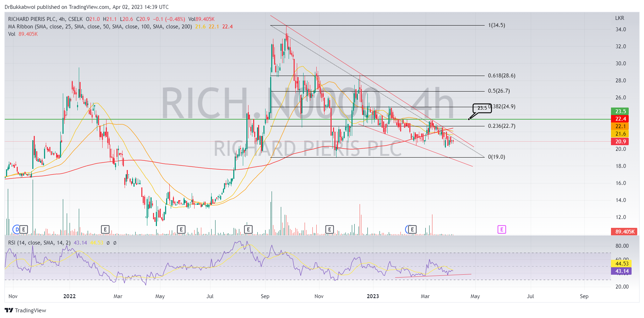Select the orange 22.1 price axis label
Screen dimensions: 644x318
point(620,126)
